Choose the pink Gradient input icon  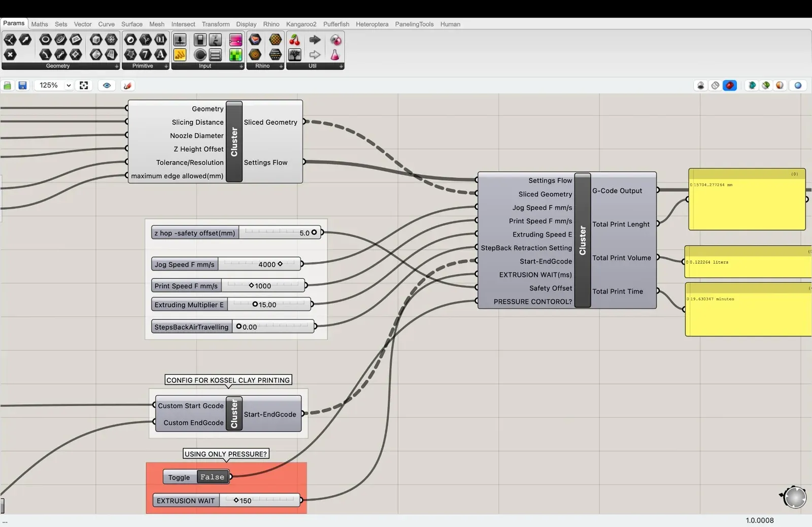pyautogui.click(x=236, y=40)
